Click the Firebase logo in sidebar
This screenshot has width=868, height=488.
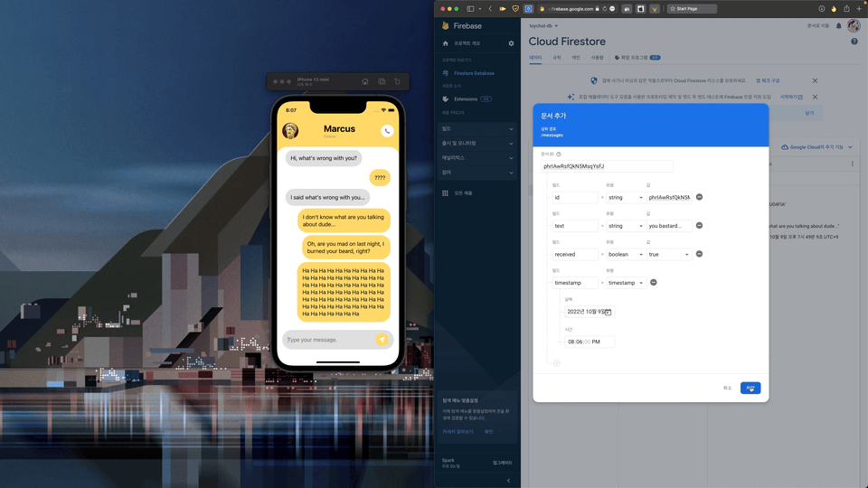point(462,26)
